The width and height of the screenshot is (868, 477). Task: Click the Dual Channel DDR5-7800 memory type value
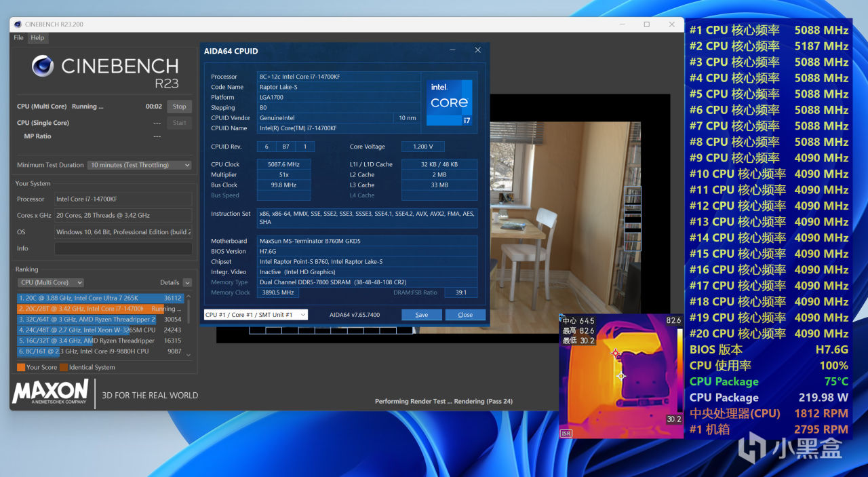click(x=367, y=282)
